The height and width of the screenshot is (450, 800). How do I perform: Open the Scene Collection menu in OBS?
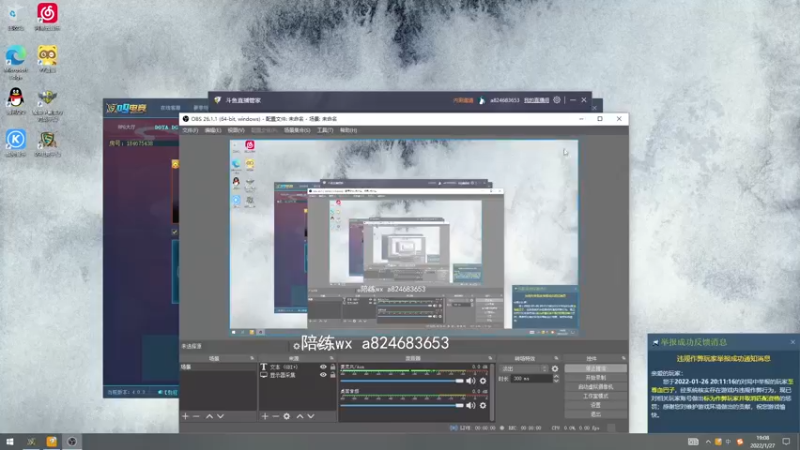click(x=297, y=131)
